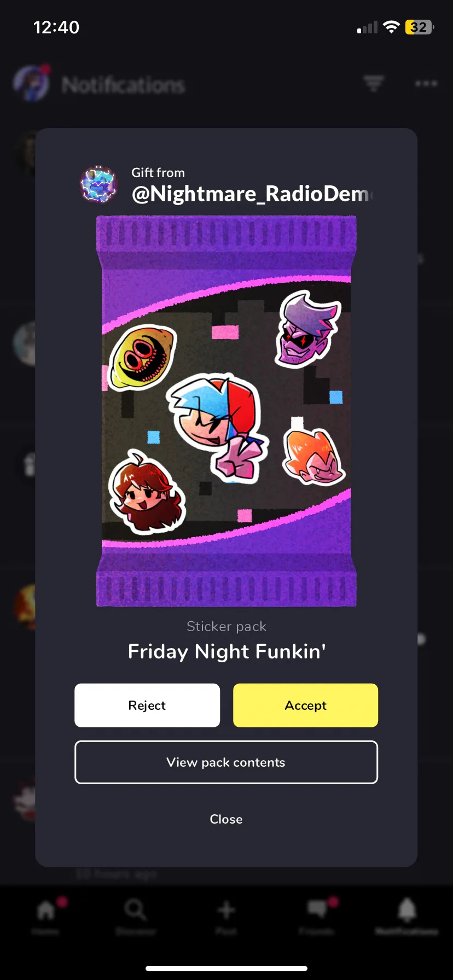Open the three-dot more options menu
The width and height of the screenshot is (453, 980).
pos(426,84)
